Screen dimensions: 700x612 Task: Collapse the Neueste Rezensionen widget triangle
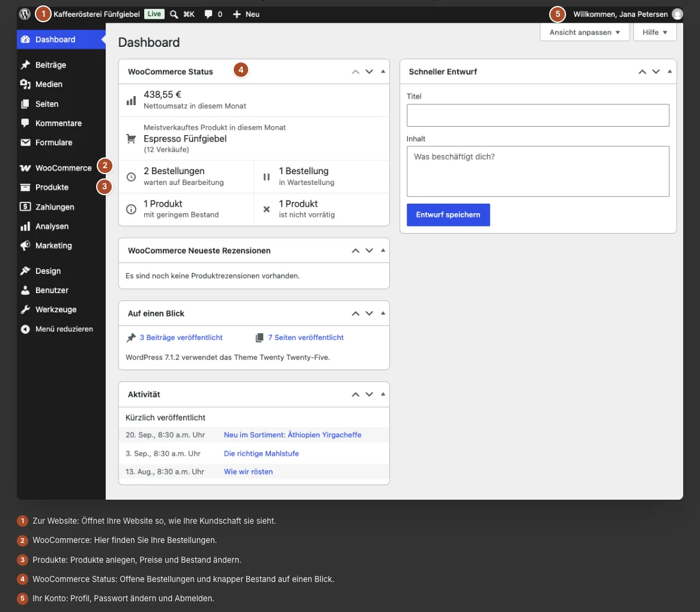(x=383, y=250)
